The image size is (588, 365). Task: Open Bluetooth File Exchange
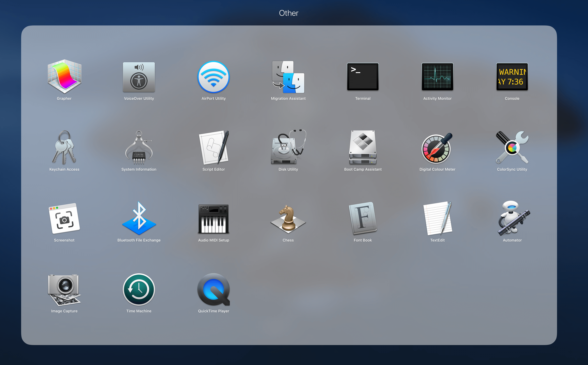tap(139, 218)
